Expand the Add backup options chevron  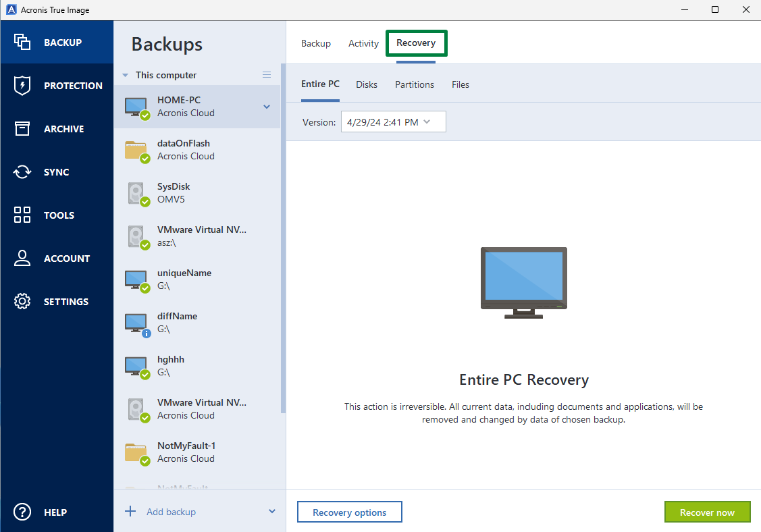271,511
